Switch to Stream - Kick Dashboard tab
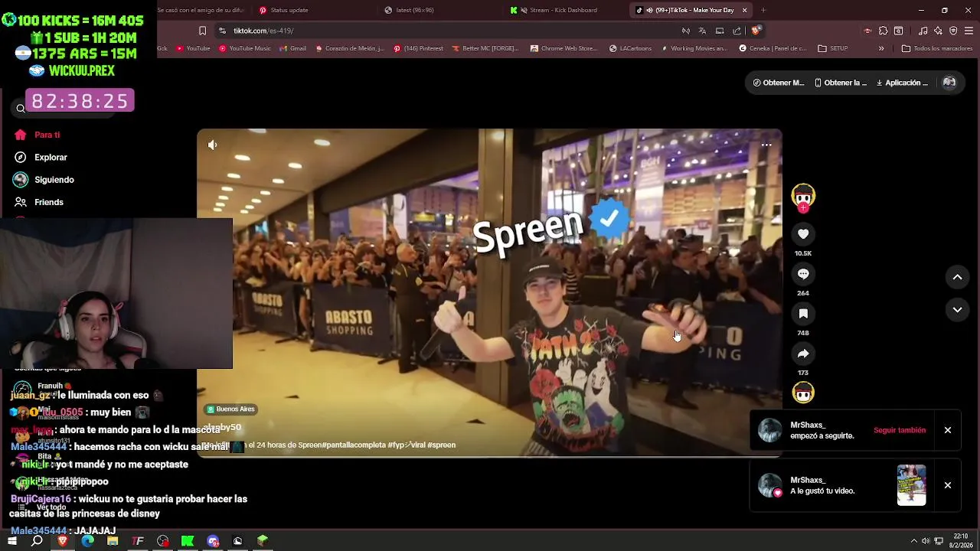 pos(564,10)
